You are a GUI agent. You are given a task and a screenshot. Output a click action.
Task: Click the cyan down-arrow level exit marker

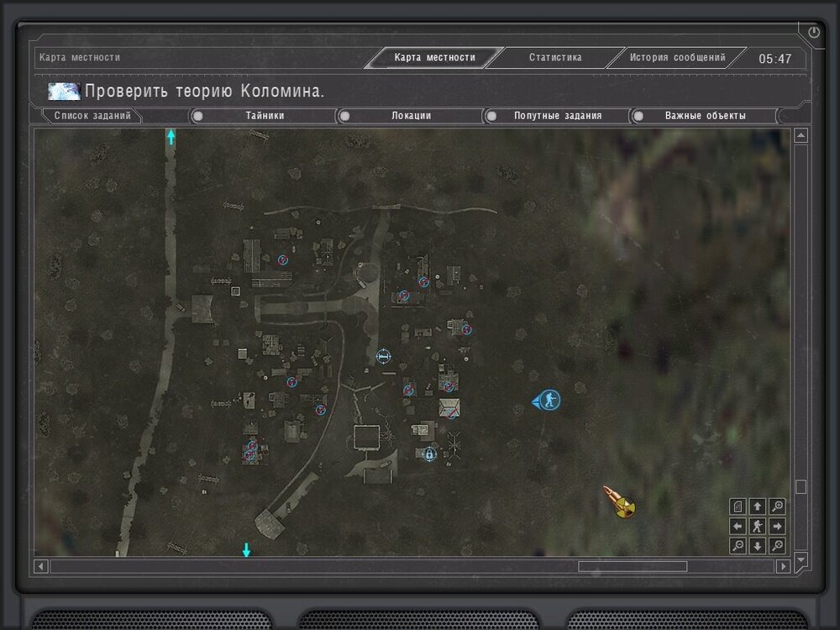(246, 549)
